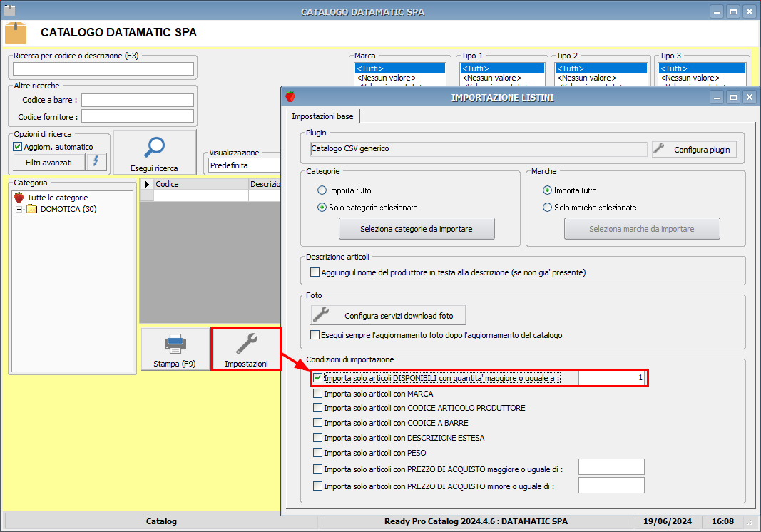761x532 pixels.
Task: Click the date 19/06/2024 in the status bar
Action: point(668,521)
